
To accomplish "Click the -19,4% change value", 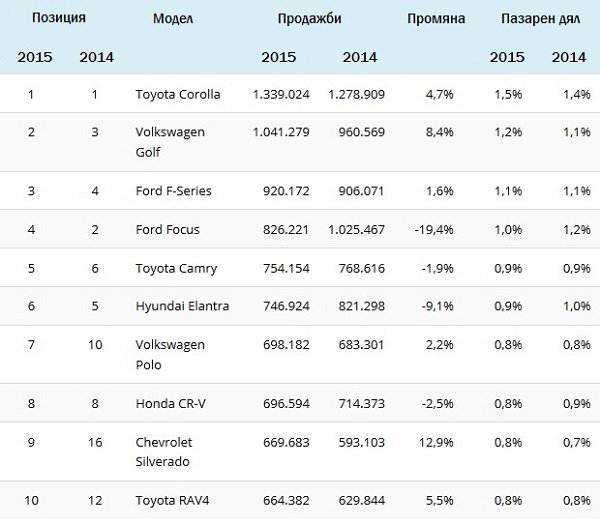I will click(434, 229).
